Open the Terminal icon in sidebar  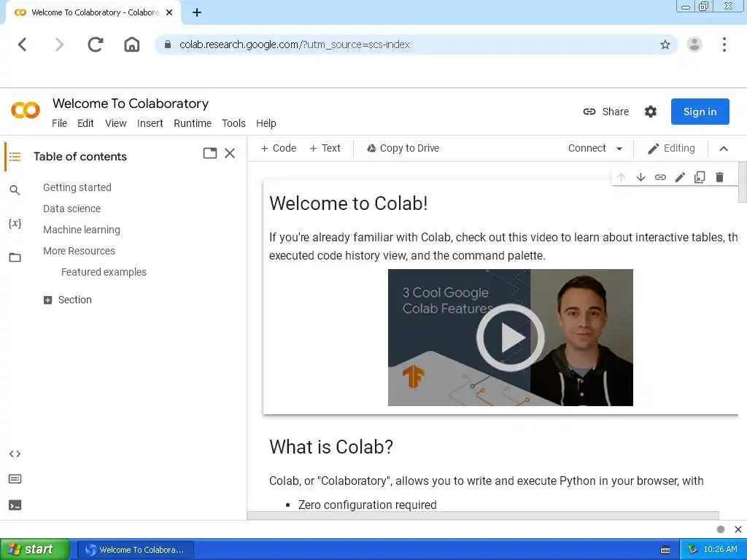[15, 505]
